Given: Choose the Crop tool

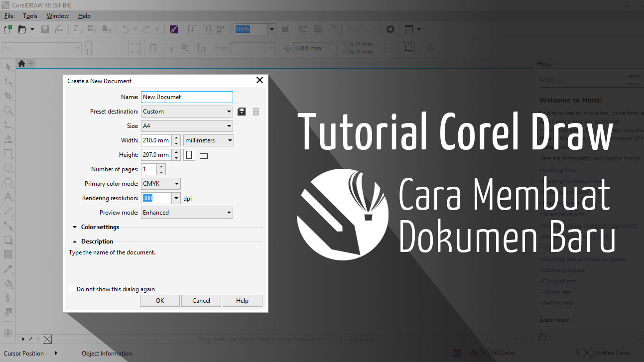Looking at the screenshot, I should point(8,96).
